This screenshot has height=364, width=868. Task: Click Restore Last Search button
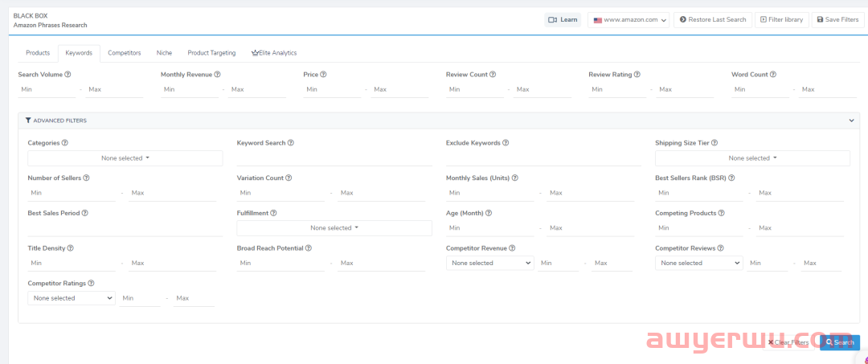(713, 20)
